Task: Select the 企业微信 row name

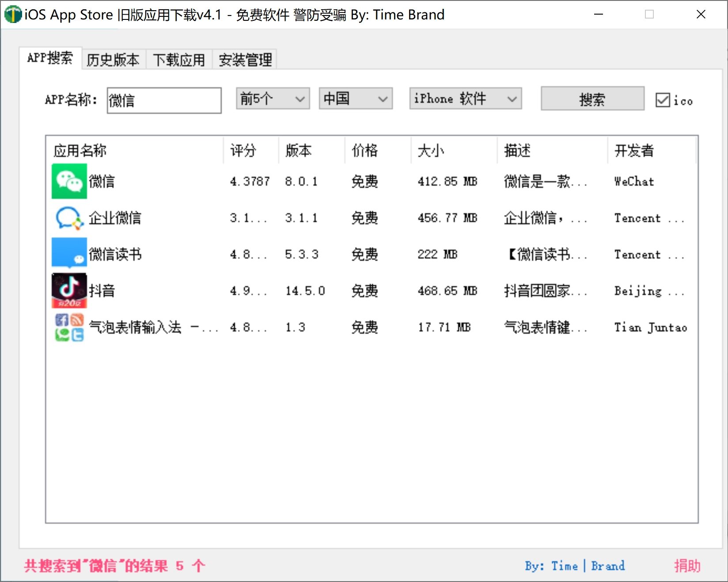Action: 115,218
